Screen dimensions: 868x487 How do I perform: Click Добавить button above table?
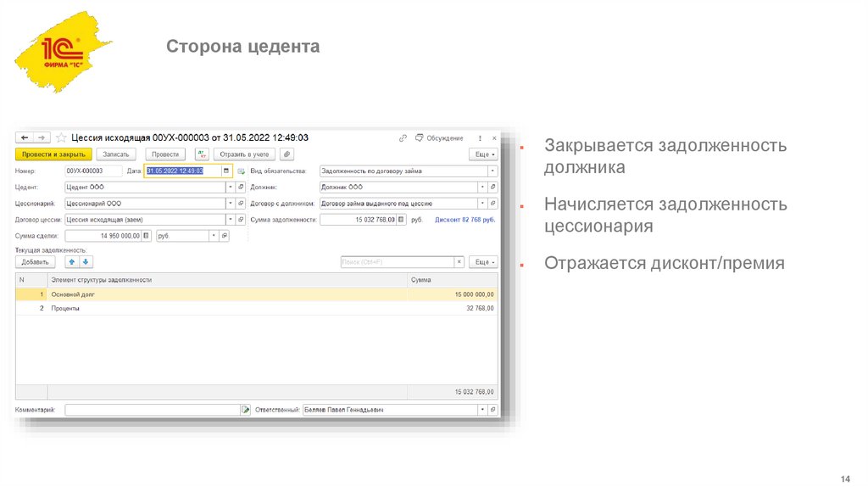coord(36,262)
